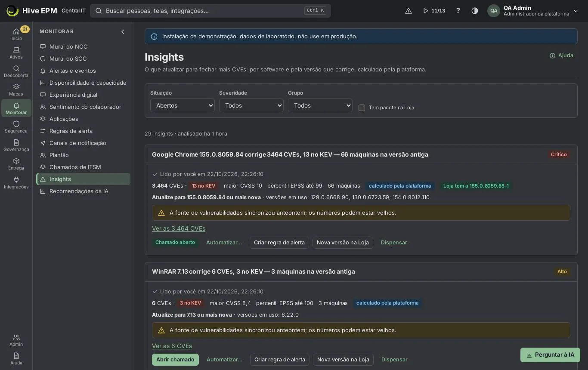Click the 'Loja tem a 155.0.8059.85-1' badge
This screenshot has height=370, width=588.
click(x=476, y=186)
